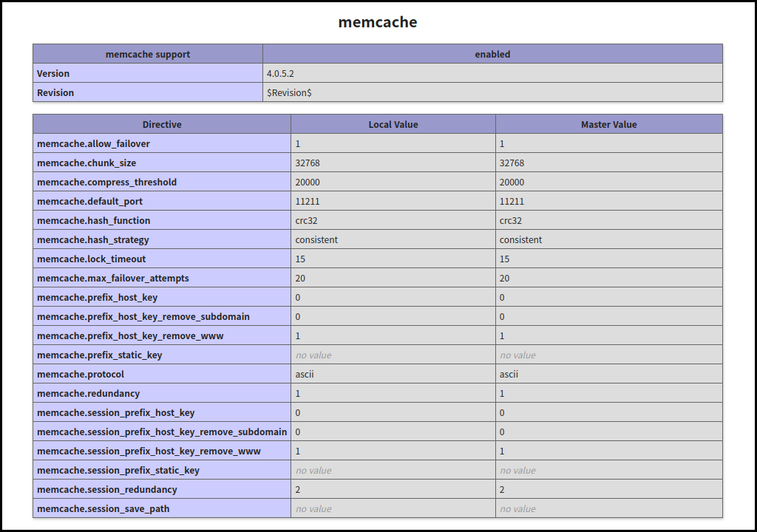Click the enabled header cell
This screenshot has width=757, height=532.
coord(492,54)
